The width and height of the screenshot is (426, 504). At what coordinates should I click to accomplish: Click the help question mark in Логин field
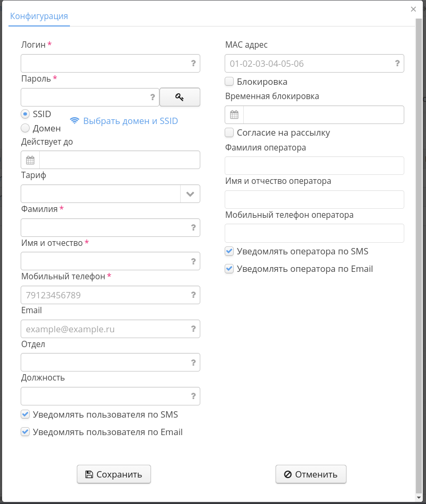point(193,63)
